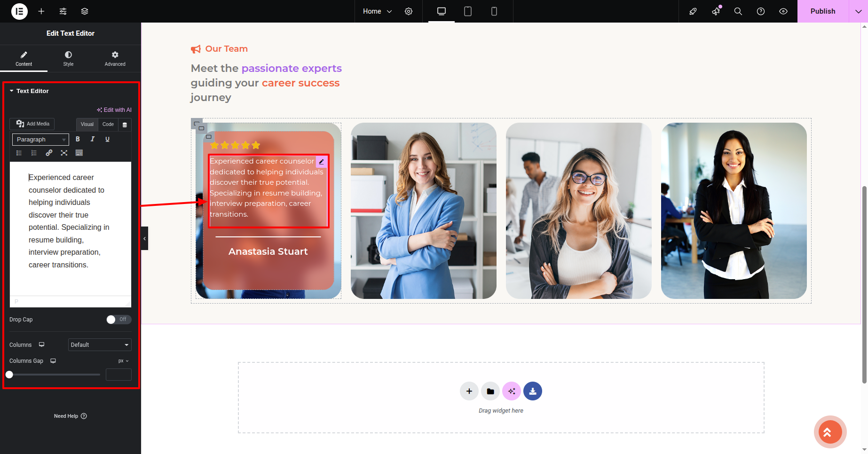Insert a numbered list
The image size is (868, 454).
(34, 153)
